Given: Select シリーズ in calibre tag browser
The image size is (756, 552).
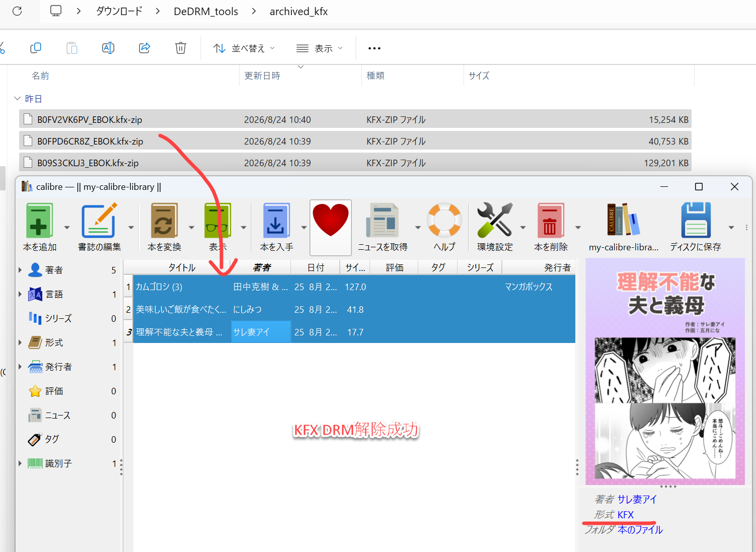Looking at the screenshot, I should point(58,318).
